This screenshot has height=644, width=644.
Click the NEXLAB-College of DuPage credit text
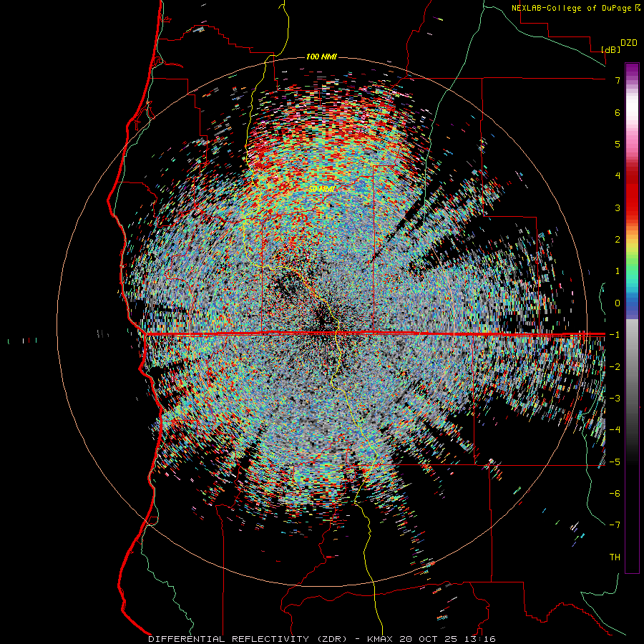576,8
